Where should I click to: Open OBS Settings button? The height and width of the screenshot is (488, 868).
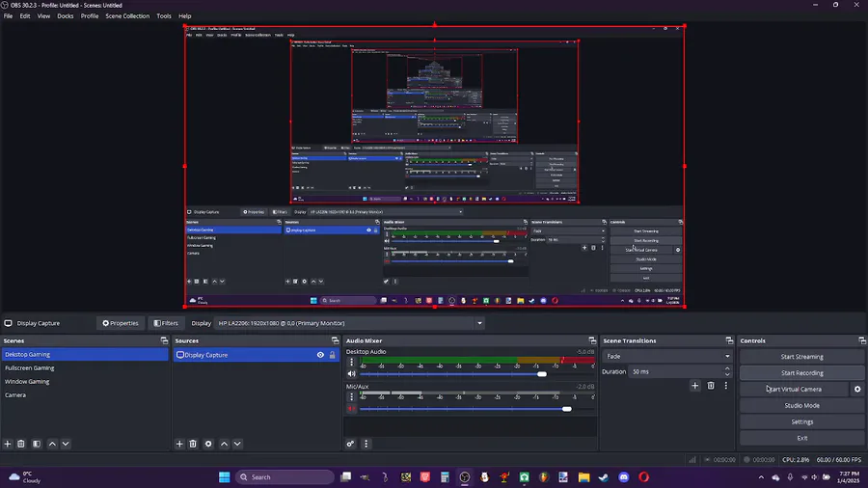pyautogui.click(x=801, y=421)
